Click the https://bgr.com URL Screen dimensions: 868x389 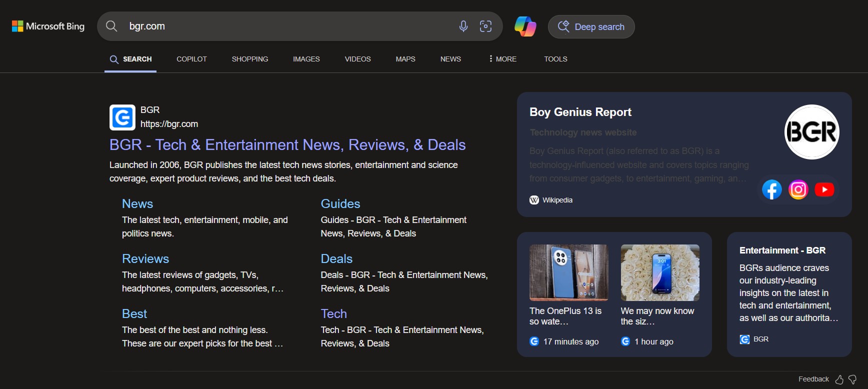pos(169,124)
